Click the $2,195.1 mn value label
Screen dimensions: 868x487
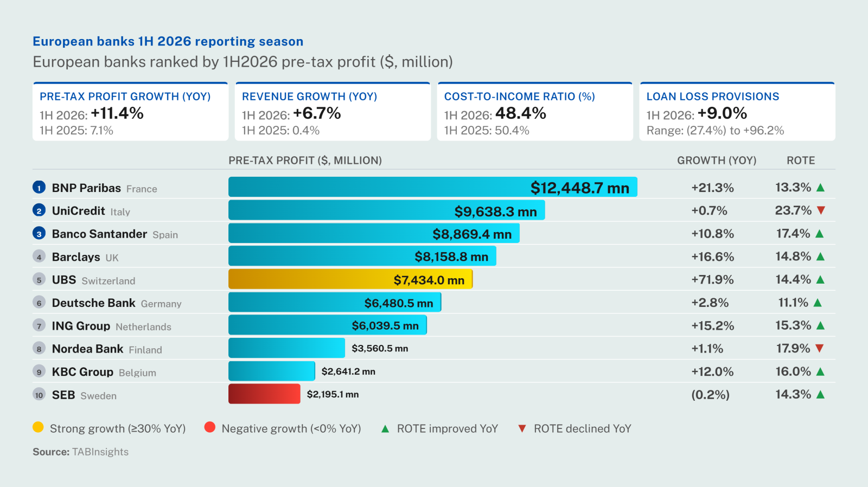pyautogui.click(x=333, y=394)
